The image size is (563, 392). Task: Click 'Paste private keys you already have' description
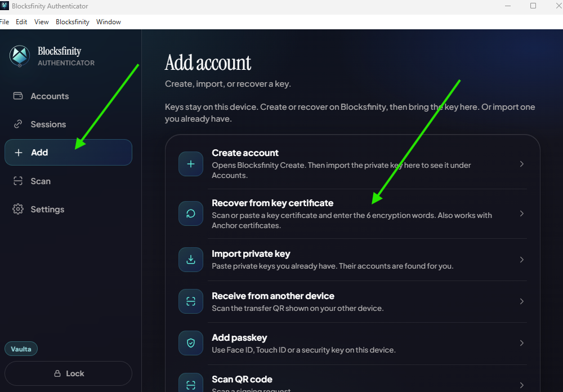(333, 266)
